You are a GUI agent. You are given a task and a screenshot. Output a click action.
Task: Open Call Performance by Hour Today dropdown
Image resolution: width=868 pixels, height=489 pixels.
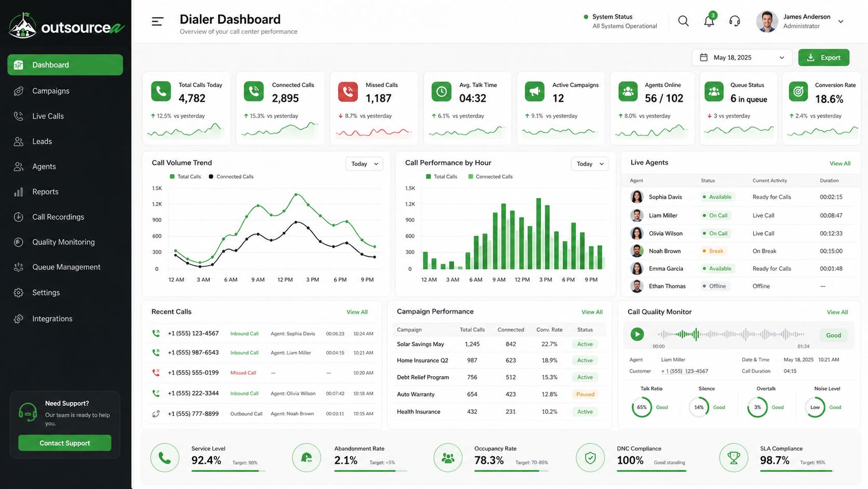tap(590, 164)
